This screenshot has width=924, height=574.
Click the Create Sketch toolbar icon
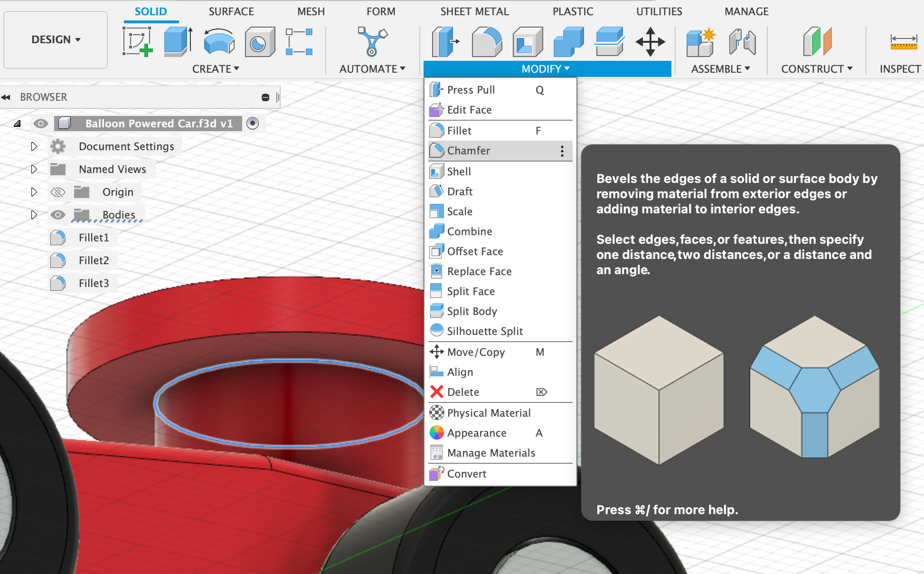pyautogui.click(x=137, y=42)
